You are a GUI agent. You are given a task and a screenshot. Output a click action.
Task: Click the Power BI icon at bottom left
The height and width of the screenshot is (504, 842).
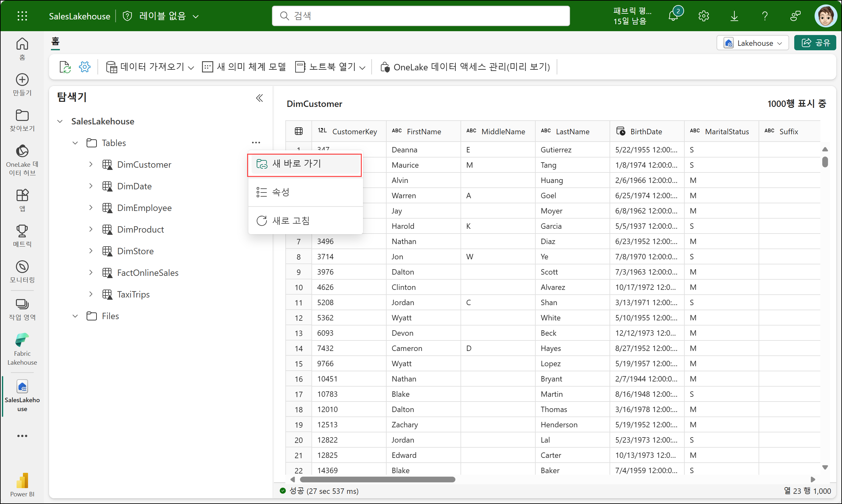(22, 484)
